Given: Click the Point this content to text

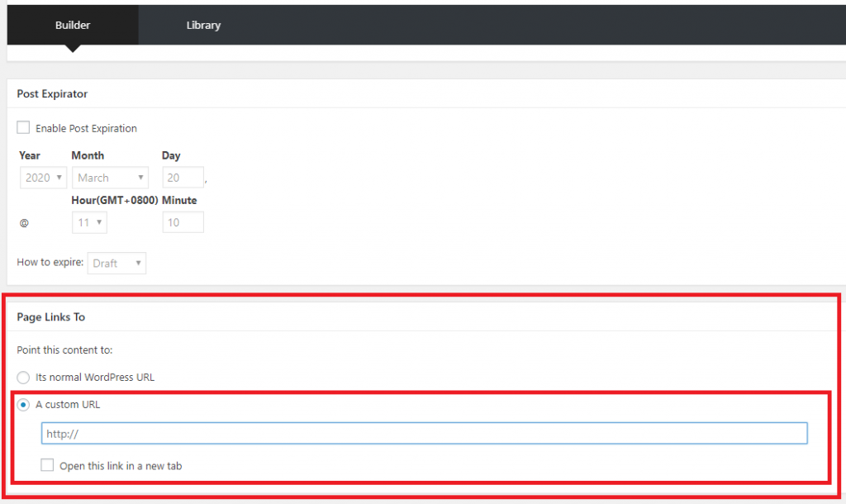Looking at the screenshot, I should (64, 350).
